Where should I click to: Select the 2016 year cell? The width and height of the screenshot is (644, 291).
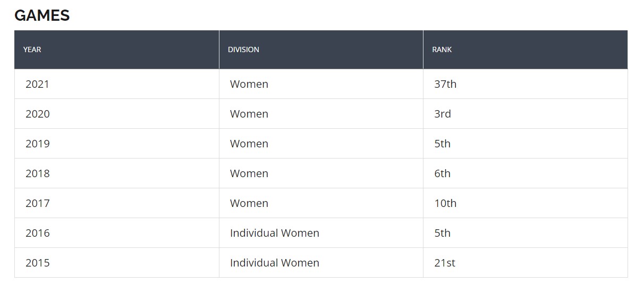pyautogui.click(x=38, y=233)
